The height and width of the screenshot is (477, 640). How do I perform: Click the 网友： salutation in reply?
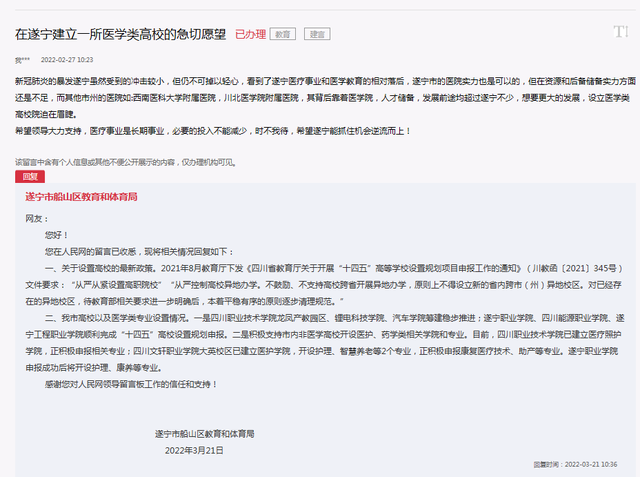coord(35,217)
